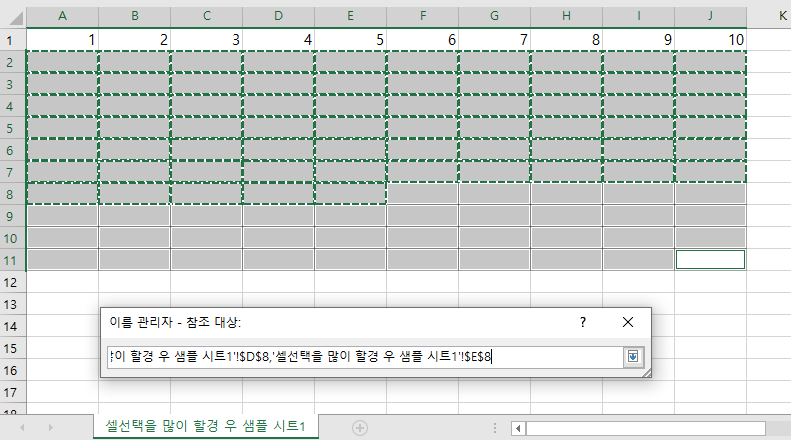This screenshot has width=791, height=440.
Task: Select column E header
Action: 351,17
